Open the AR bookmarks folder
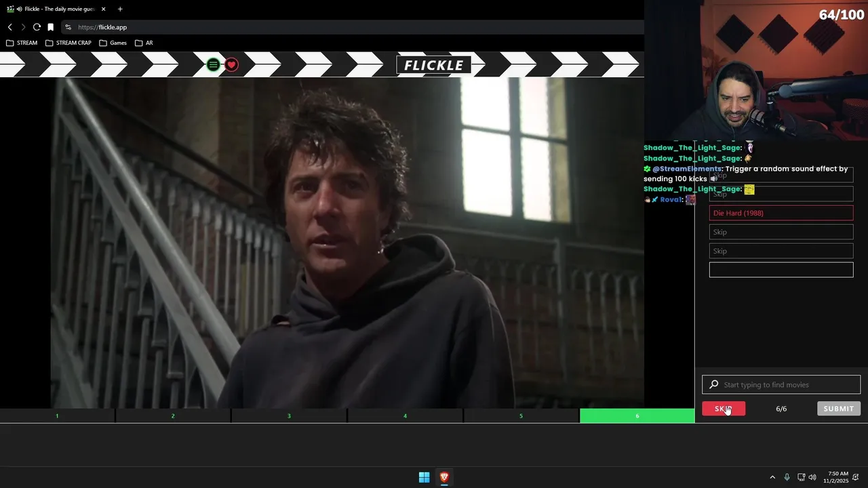The image size is (868, 488). coord(144,43)
